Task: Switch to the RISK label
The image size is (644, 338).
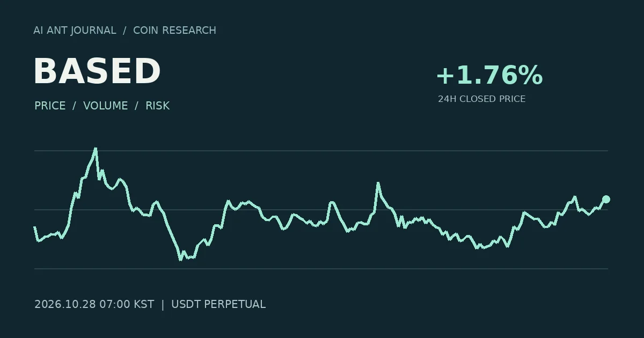Action: click(x=158, y=106)
